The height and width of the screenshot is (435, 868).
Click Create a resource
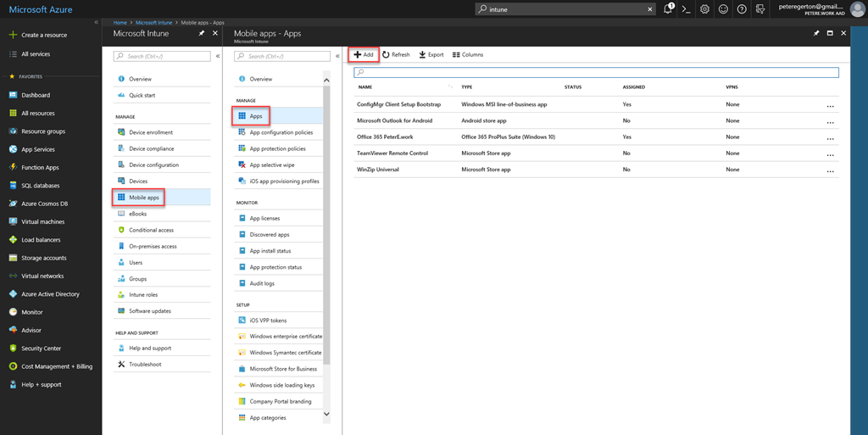43,35
